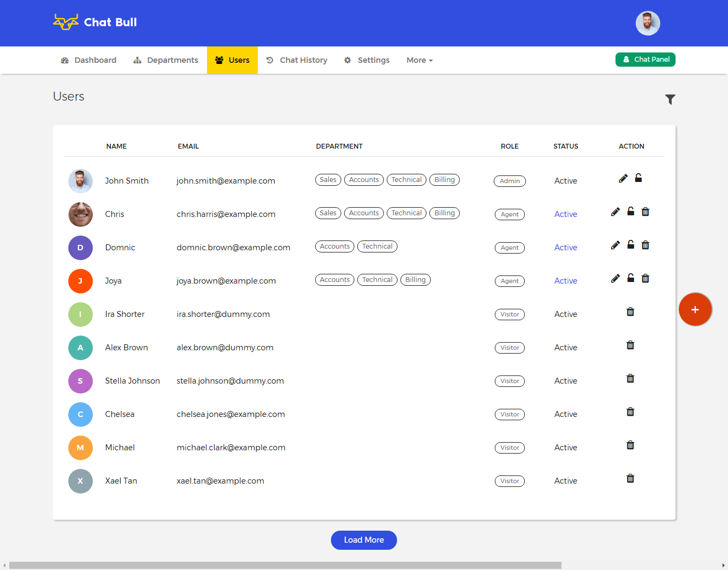Click Domnic's purple D avatar
The width and height of the screenshot is (728, 570).
pyautogui.click(x=80, y=248)
